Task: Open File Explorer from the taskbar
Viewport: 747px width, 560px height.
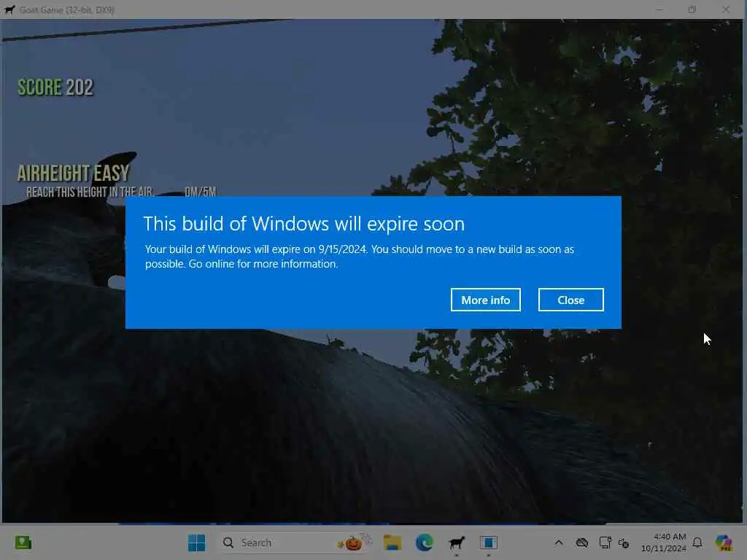Action: 392,542
